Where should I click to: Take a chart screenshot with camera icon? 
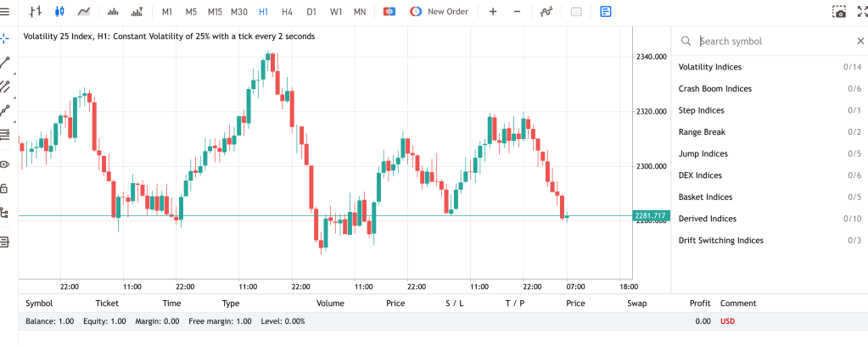click(x=838, y=12)
